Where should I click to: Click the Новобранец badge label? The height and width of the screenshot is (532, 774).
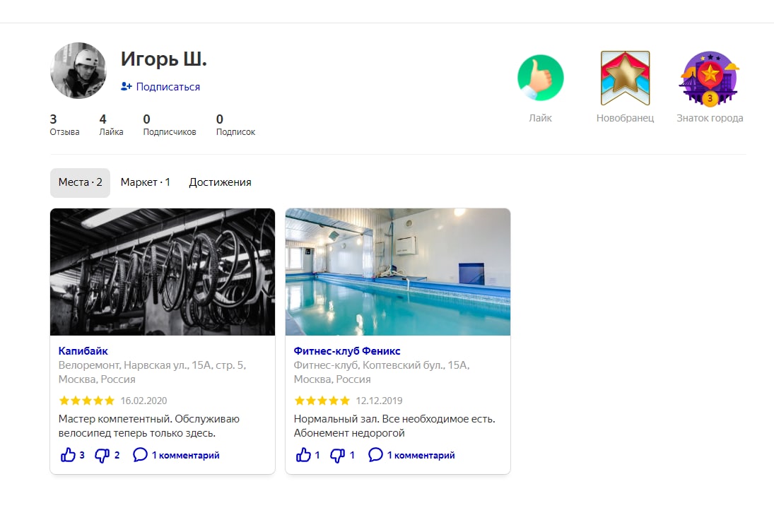tap(625, 119)
